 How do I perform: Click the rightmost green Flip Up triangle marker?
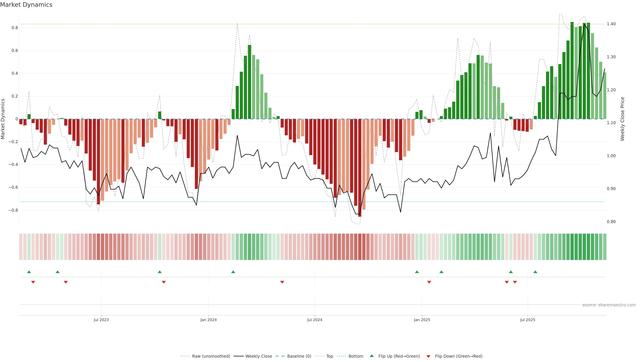point(535,272)
